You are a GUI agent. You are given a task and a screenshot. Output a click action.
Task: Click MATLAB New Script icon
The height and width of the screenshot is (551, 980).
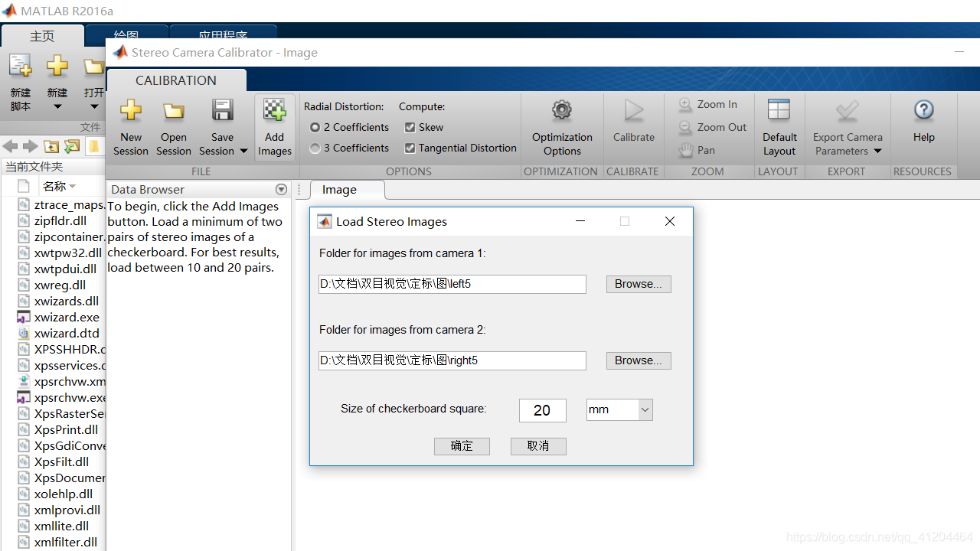point(21,66)
